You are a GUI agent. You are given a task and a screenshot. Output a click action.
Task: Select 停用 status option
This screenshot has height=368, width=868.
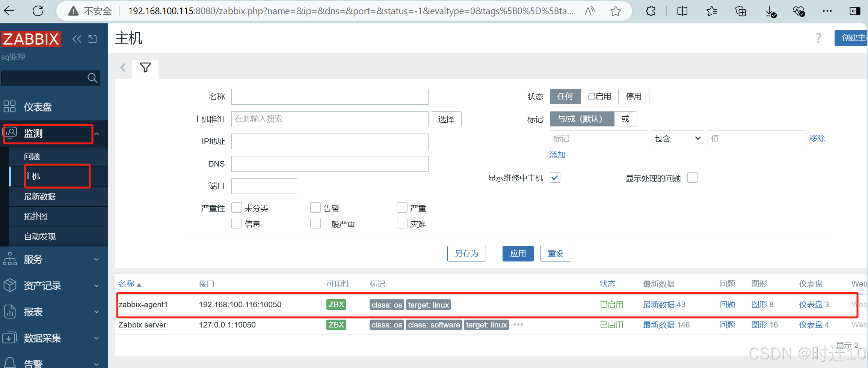tap(634, 96)
